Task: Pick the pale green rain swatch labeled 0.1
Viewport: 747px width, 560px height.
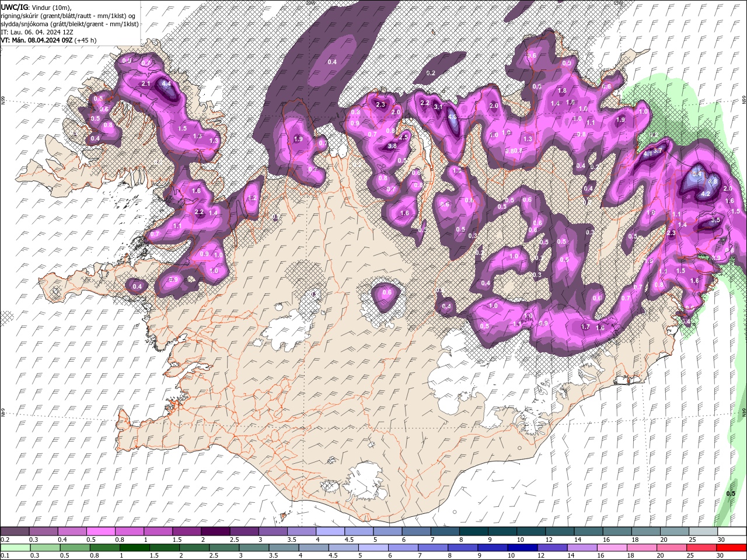Action: pos(15,548)
